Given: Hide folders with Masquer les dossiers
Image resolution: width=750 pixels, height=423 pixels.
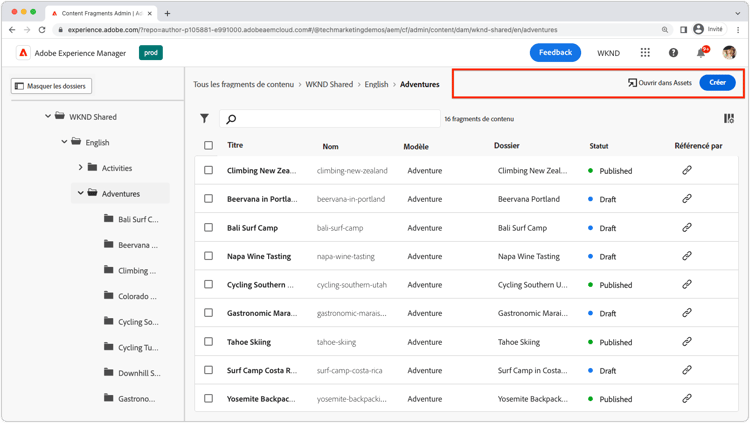Looking at the screenshot, I should coord(51,86).
